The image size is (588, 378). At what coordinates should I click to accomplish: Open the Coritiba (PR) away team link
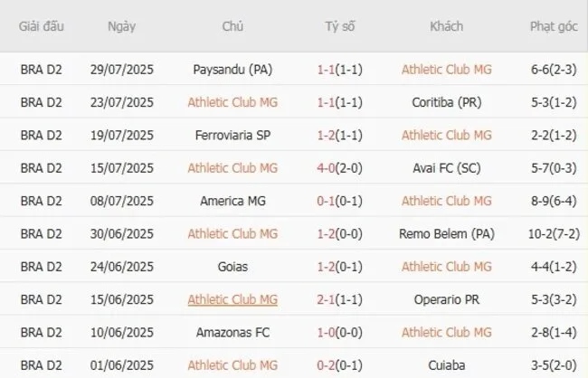coord(446,102)
